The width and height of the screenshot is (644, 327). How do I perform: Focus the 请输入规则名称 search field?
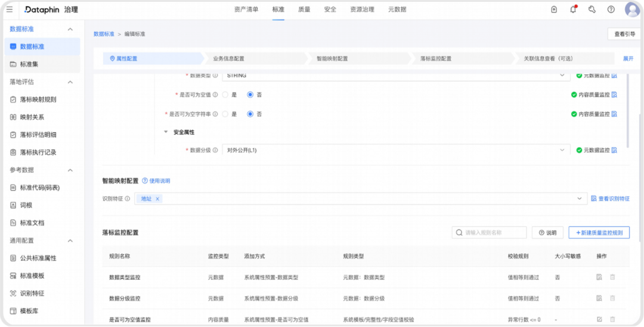[x=489, y=233]
